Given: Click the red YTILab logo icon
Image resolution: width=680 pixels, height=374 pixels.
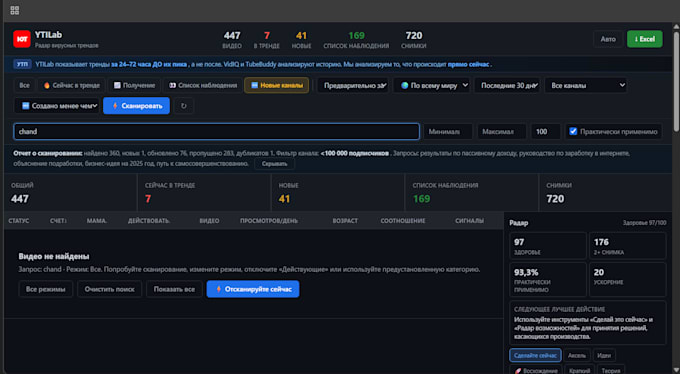Looking at the screenshot, I should point(22,39).
